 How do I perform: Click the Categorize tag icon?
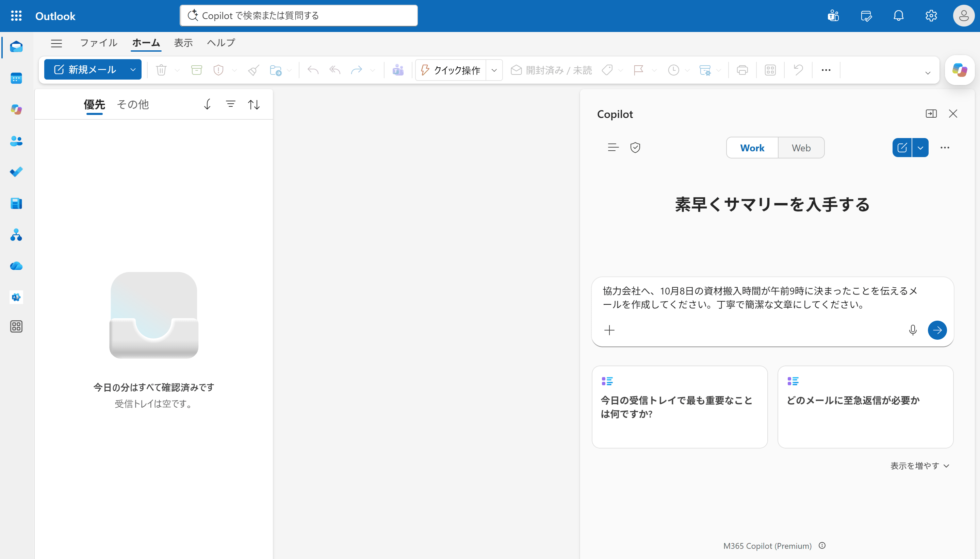[x=607, y=70]
